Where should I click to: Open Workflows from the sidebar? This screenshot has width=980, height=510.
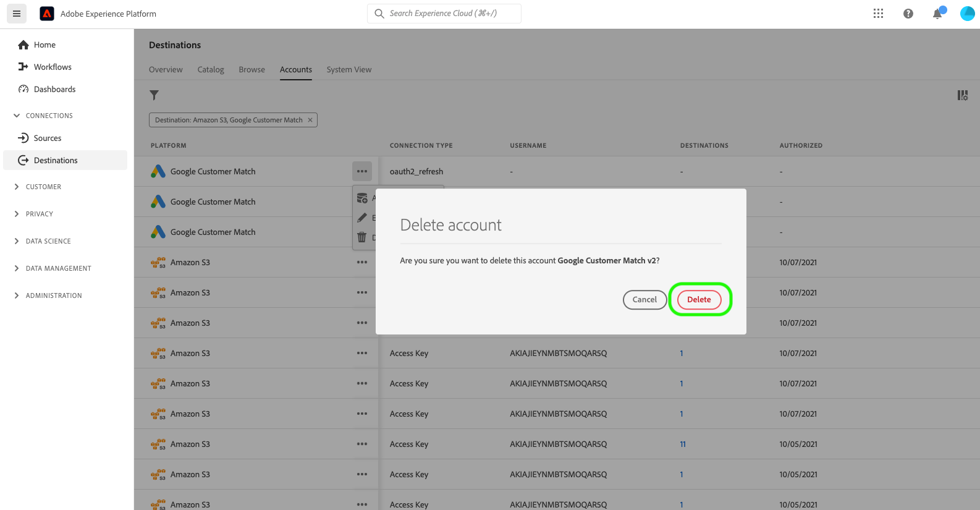53,67
